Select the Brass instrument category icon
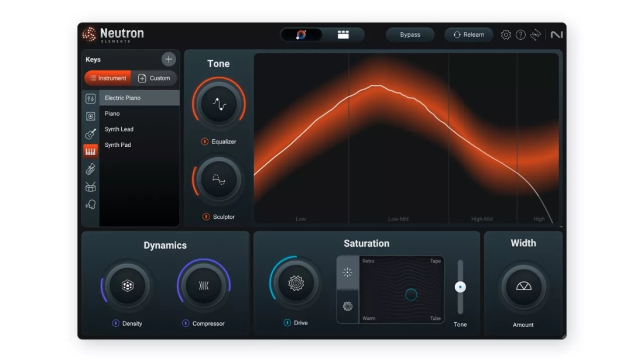This screenshot has height=362, width=644. click(x=91, y=169)
